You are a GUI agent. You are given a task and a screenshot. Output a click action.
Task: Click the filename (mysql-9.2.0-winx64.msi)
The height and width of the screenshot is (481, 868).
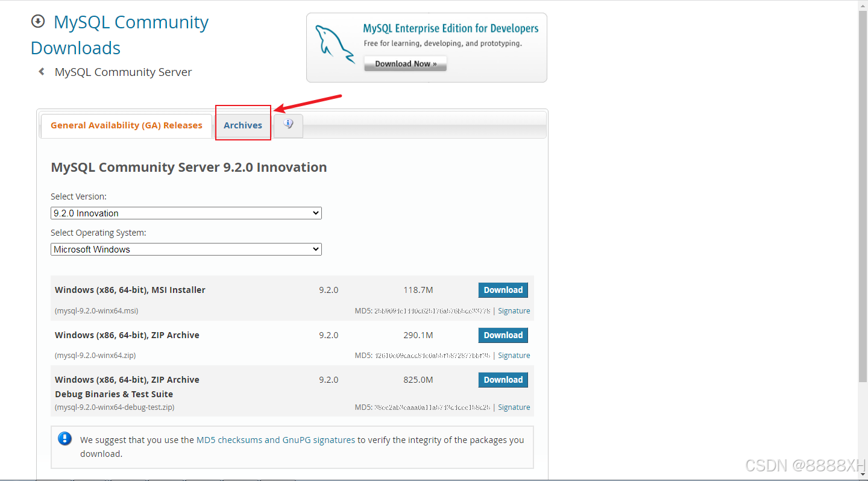coord(96,311)
